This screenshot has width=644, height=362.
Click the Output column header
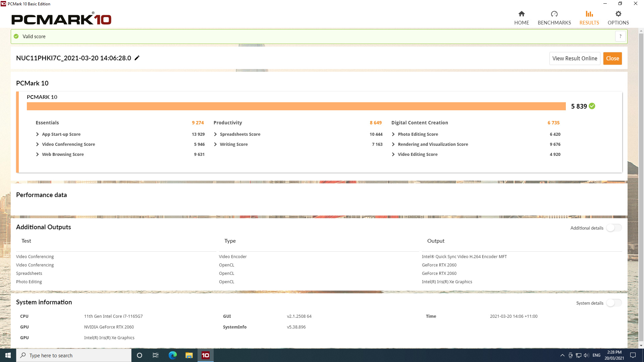[436, 241]
